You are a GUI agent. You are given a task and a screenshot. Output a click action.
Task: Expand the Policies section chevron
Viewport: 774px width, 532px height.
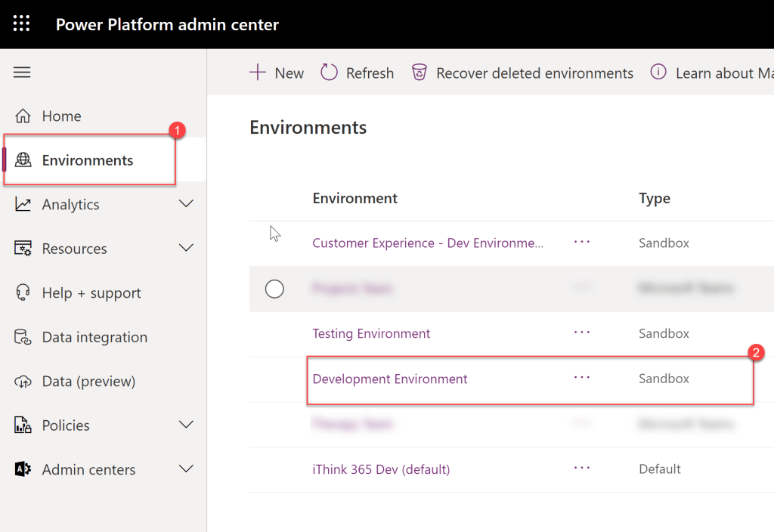[x=186, y=425]
